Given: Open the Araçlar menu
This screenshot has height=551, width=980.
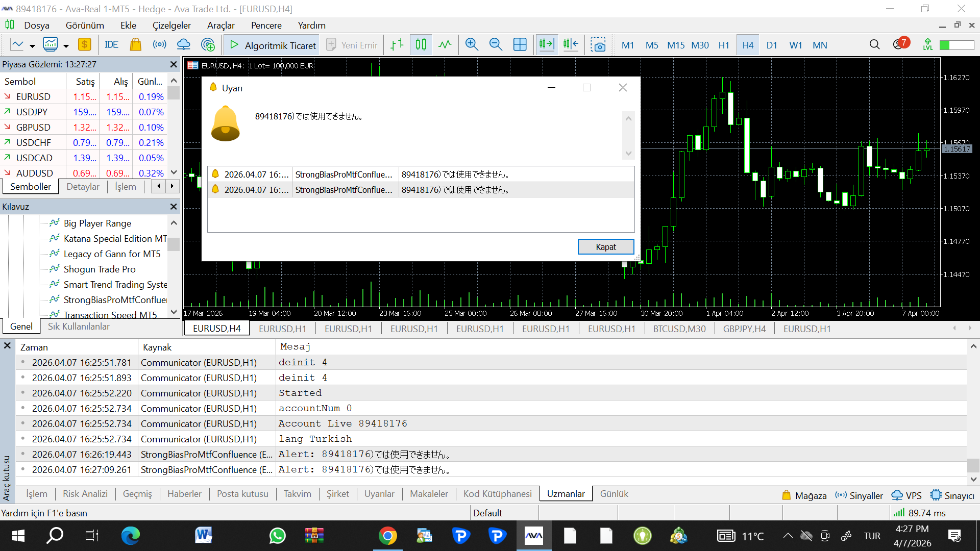Looking at the screenshot, I should click(x=220, y=26).
